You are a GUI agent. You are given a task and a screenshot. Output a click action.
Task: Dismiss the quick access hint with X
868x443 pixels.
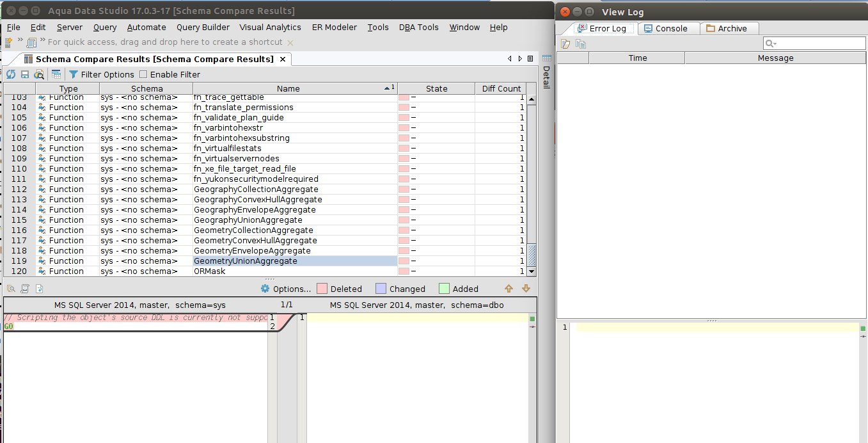290,43
